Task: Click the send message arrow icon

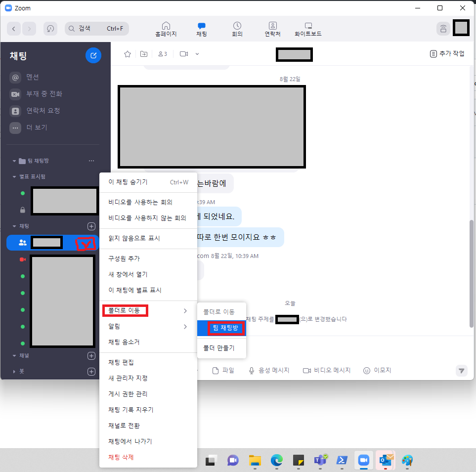Action: [x=462, y=371]
